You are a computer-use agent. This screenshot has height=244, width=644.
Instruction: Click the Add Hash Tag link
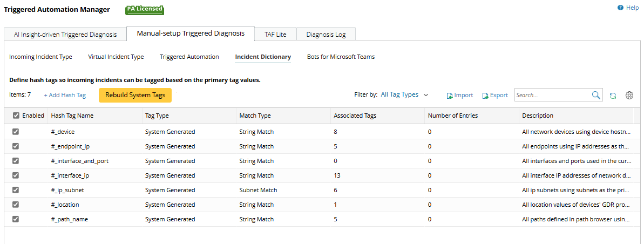65,95
